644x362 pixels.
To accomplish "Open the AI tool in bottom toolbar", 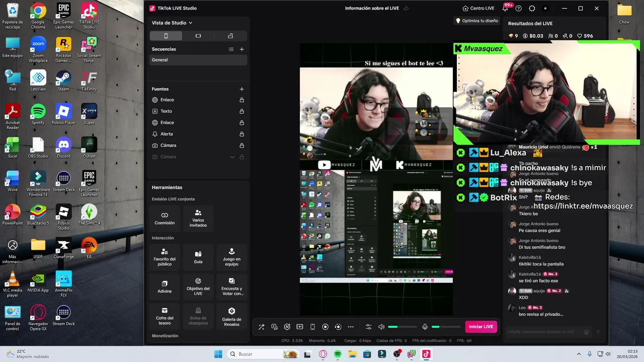I will coord(287,327).
